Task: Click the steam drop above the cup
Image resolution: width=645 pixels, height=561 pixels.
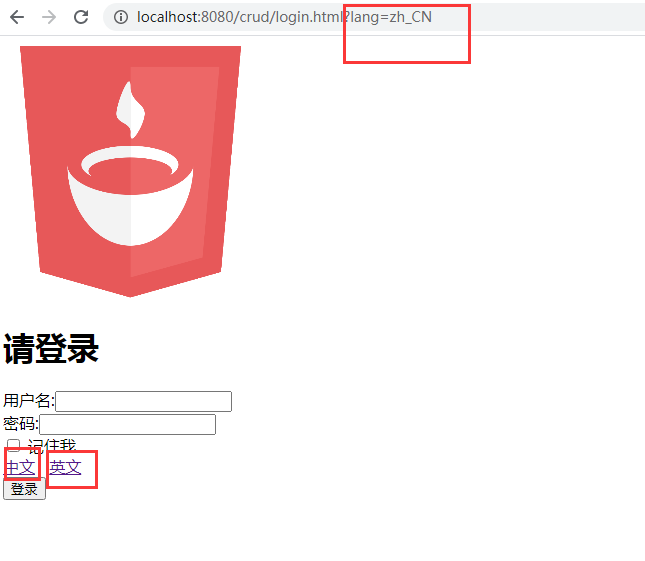Action: coord(130,109)
